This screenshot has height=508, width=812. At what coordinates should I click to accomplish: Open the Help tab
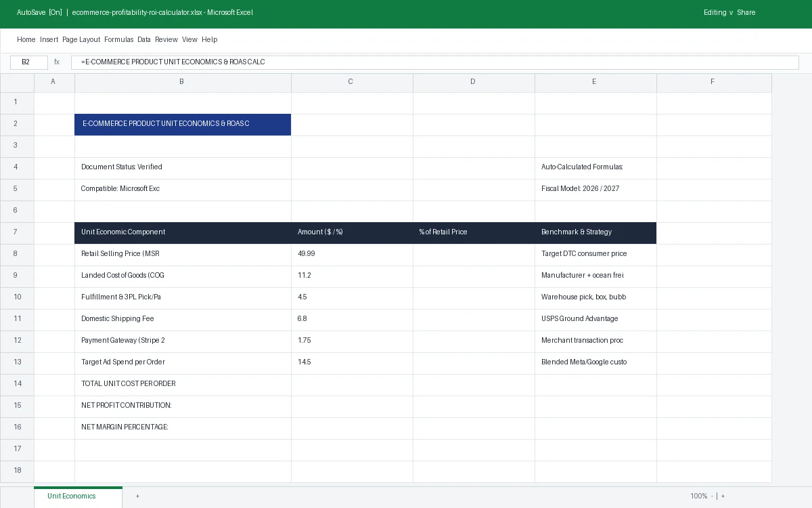[x=209, y=39]
